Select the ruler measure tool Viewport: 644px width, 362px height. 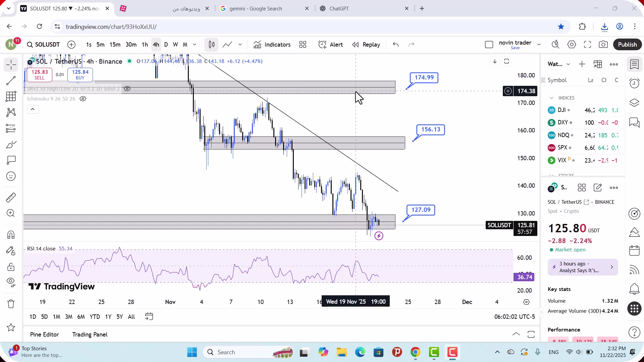point(11,197)
